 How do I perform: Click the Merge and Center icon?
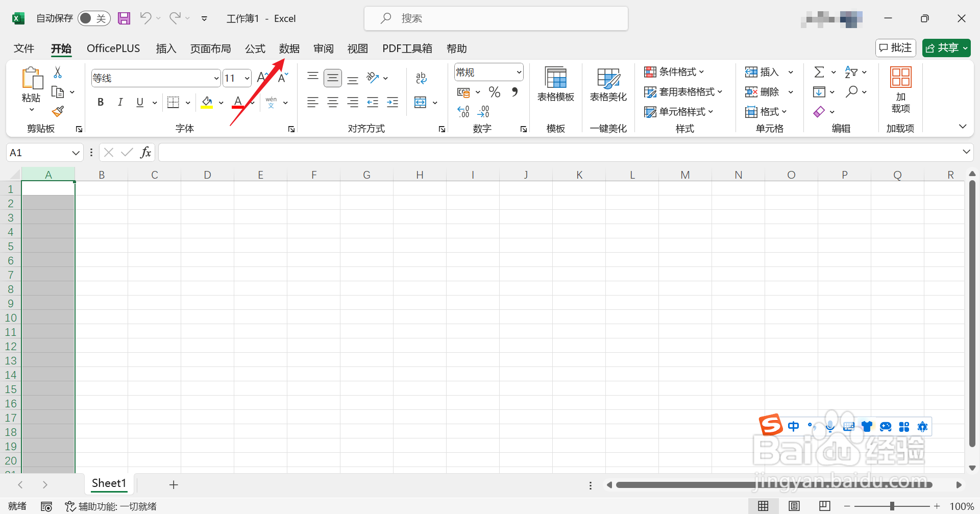click(x=420, y=102)
